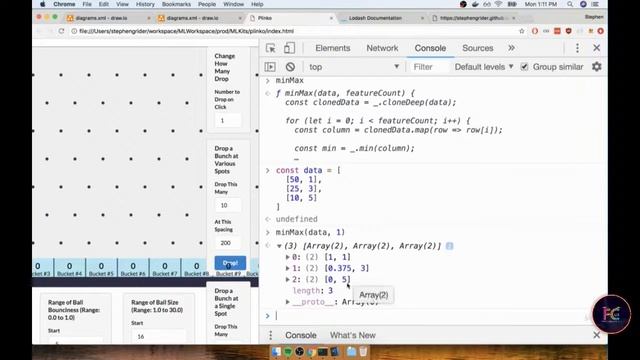Clear the console with the ban icon
The image size is (640, 360).
pos(290,67)
